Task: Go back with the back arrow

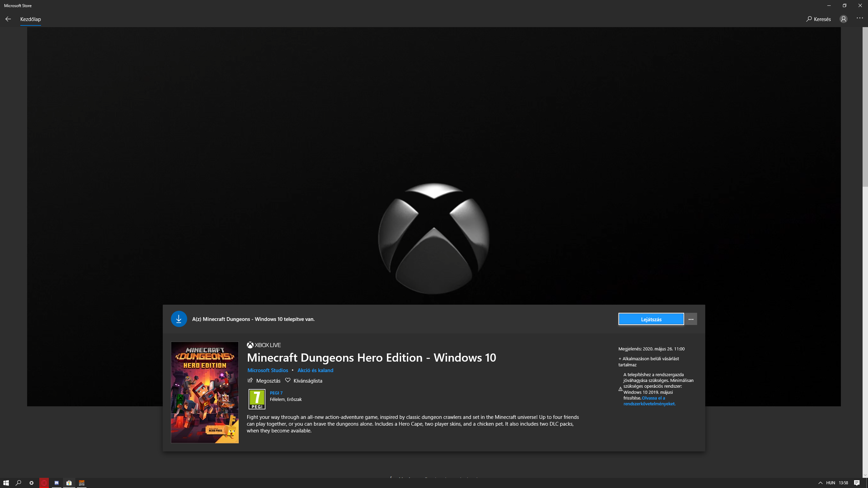Action: (x=8, y=19)
